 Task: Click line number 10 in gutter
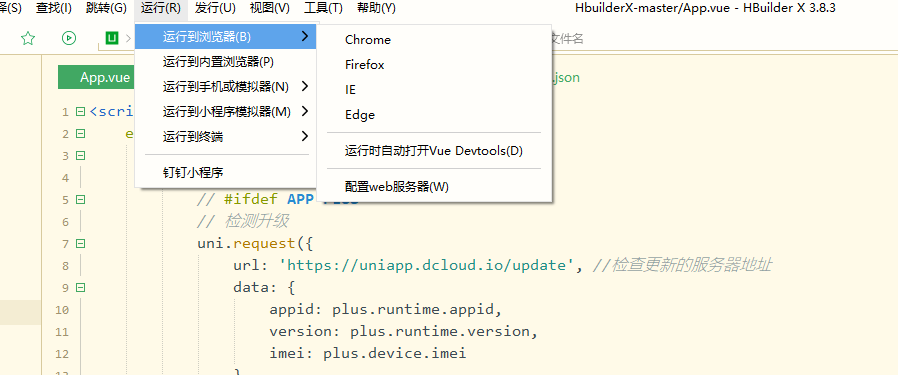click(x=62, y=310)
